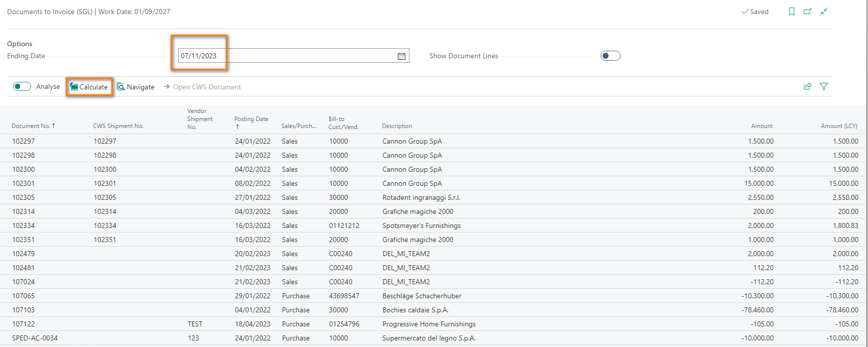Click Supermercato del legno S.p.A. cell

click(x=429, y=338)
